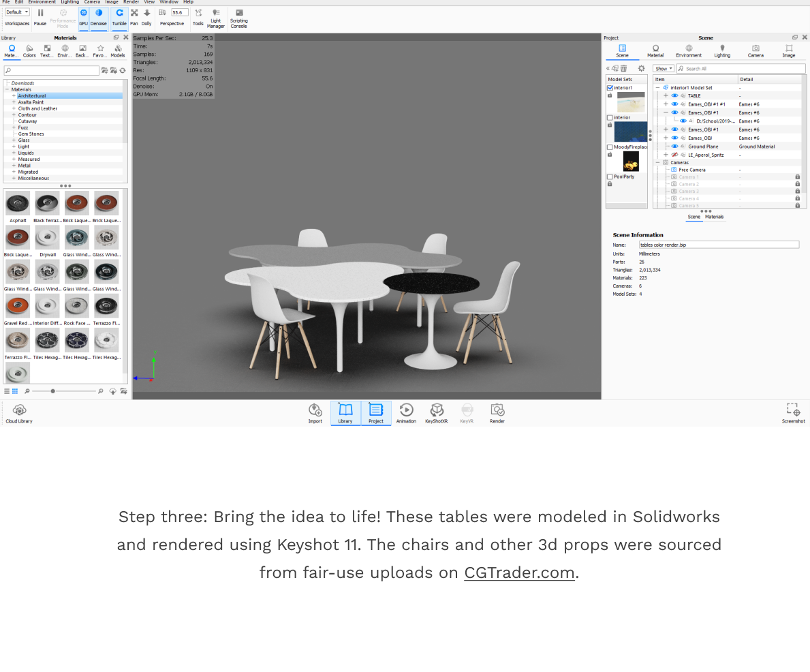Toggle GPU rendering mode
The image size is (810, 672).
83,18
